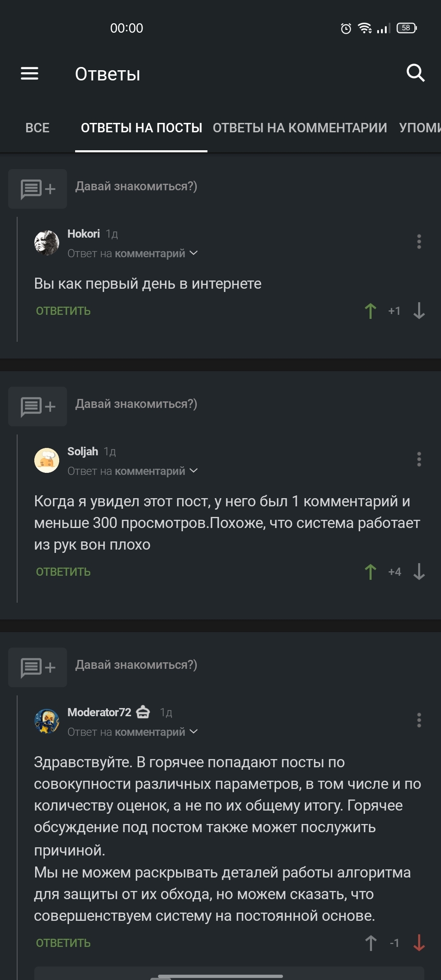Tap the search magnifier icon

tap(415, 73)
